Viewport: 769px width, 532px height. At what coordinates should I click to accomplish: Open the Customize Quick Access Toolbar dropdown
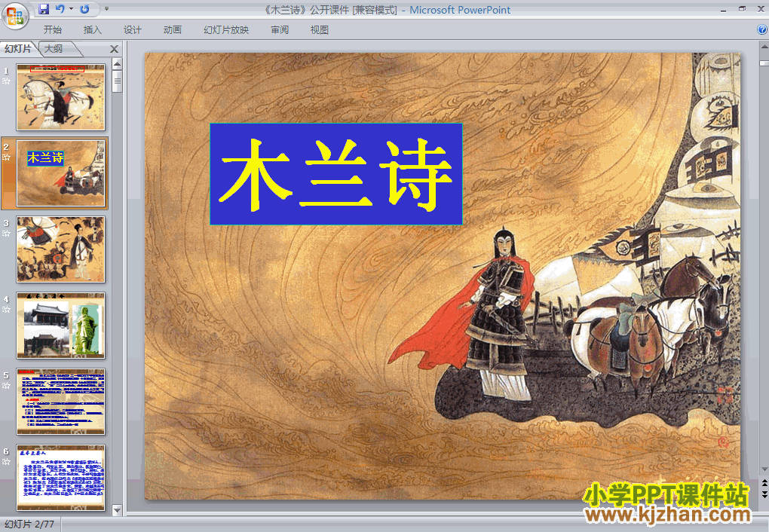pyautogui.click(x=106, y=9)
